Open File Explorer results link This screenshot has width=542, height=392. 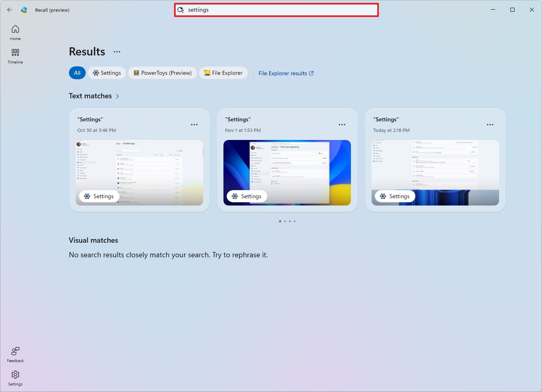[283, 73]
